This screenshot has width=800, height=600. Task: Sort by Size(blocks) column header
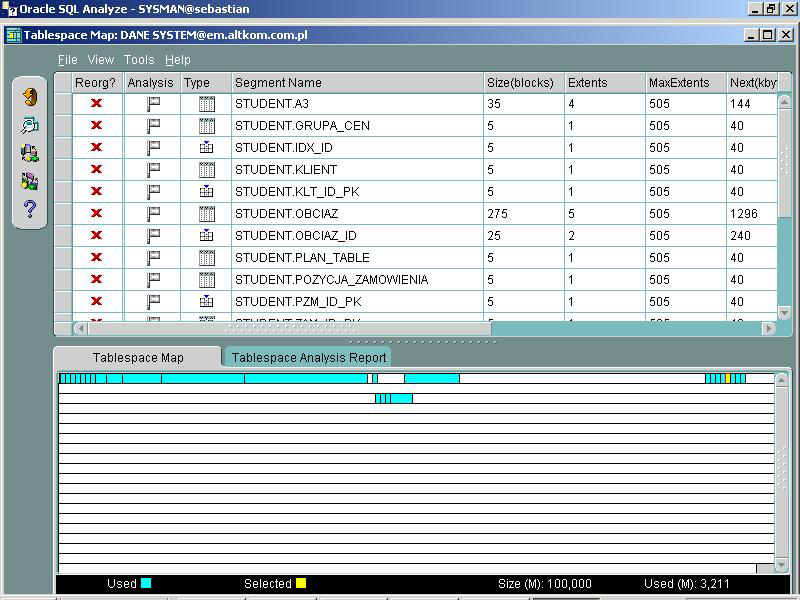tap(524, 83)
